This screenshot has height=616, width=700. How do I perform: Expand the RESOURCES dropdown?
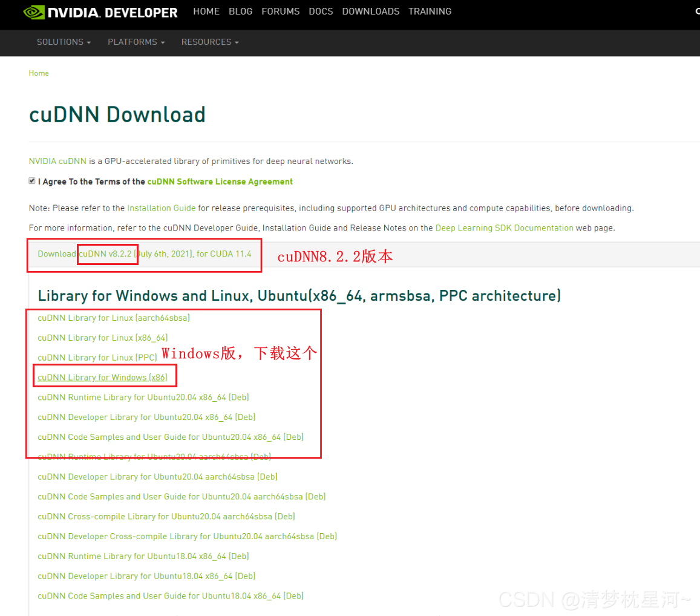pyautogui.click(x=210, y=42)
